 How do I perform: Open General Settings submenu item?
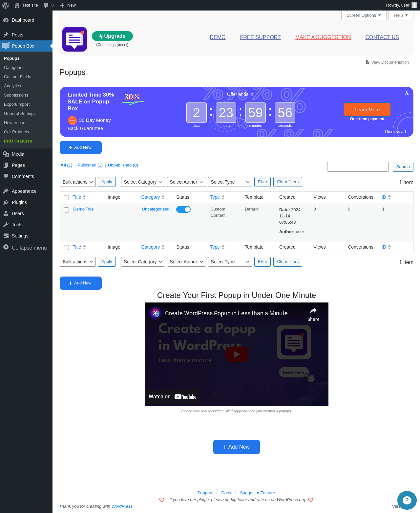(x=20, y=114)
